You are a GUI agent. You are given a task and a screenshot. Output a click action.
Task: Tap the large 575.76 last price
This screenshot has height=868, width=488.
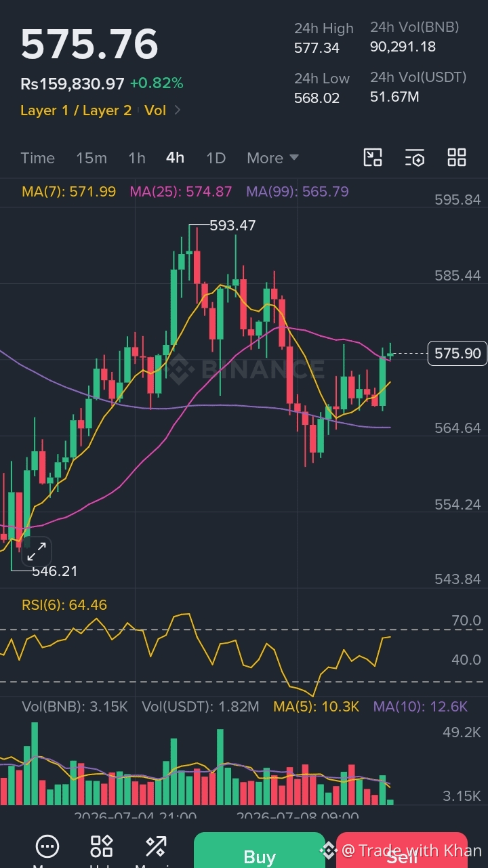tap(89, 45)
